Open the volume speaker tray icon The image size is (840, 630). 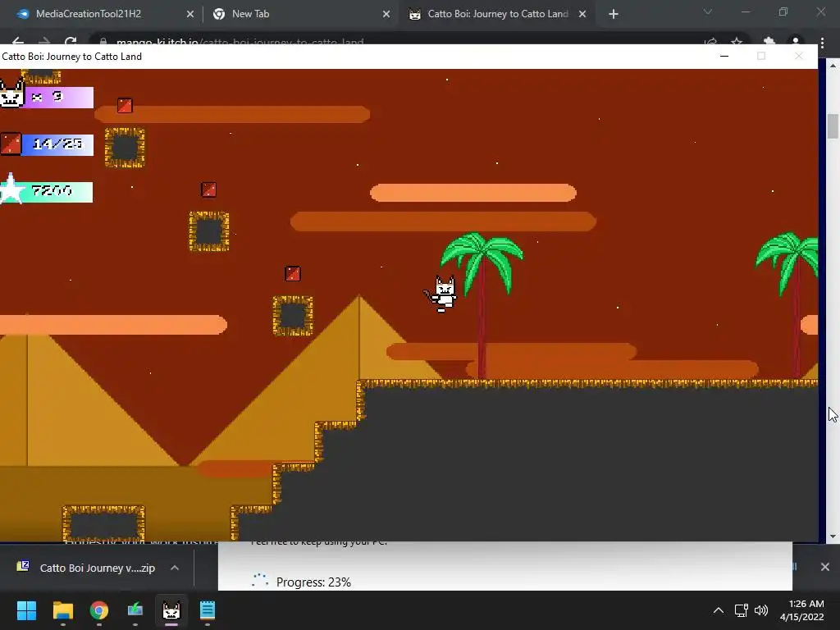(x=761, y=610)
